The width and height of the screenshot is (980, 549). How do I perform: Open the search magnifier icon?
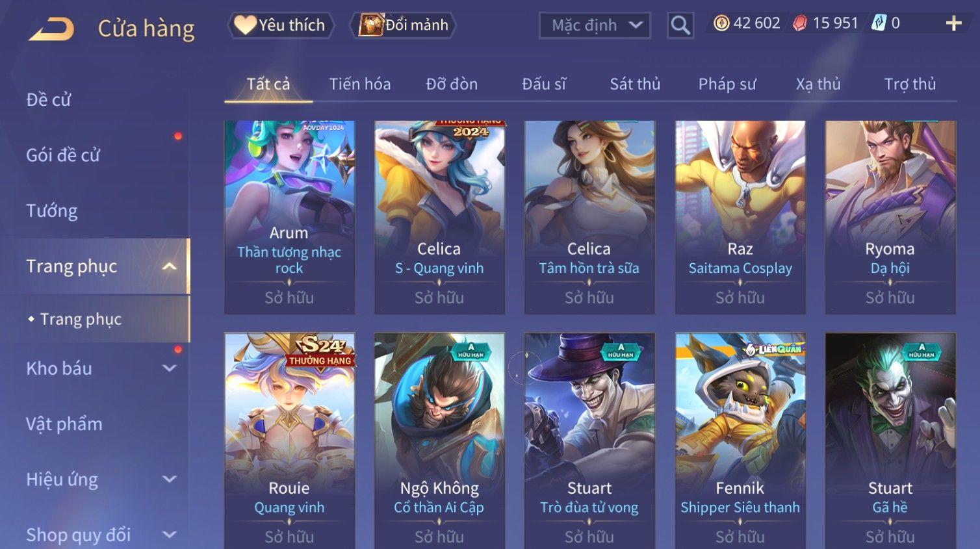point(680,25)
